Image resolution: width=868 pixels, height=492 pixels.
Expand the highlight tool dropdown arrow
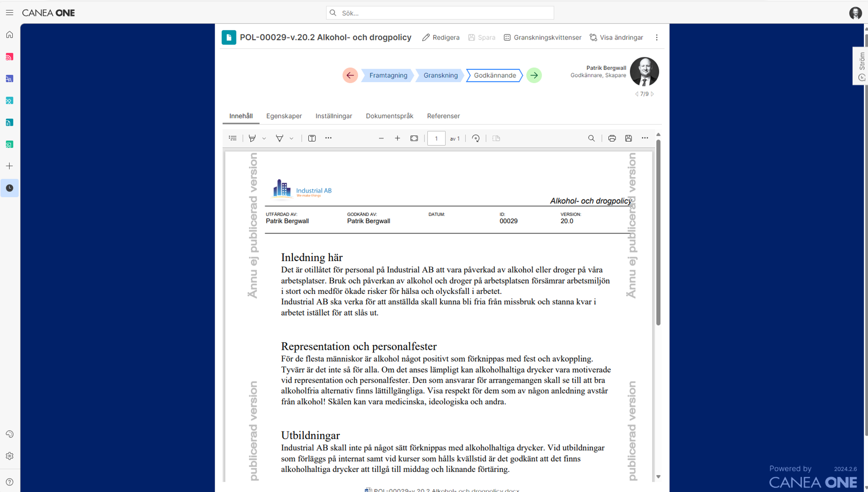point(264,139)
